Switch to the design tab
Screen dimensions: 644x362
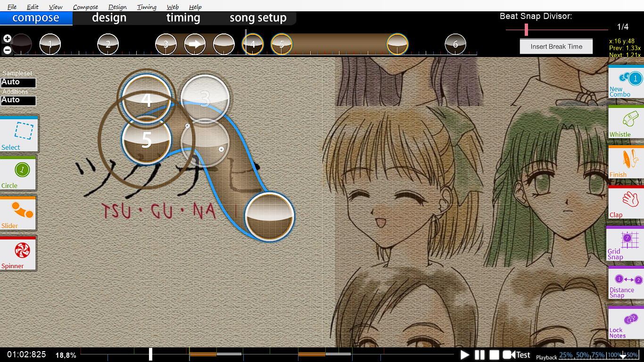(109, 18)
